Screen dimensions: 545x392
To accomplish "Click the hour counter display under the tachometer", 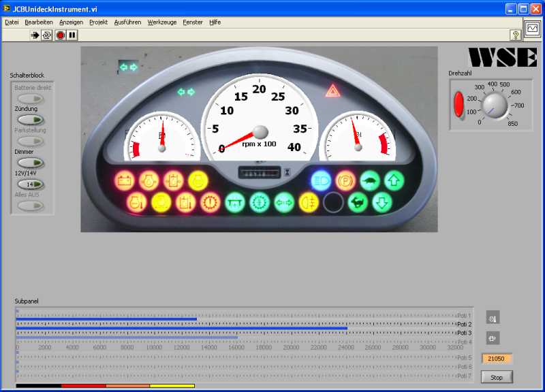I will pos(260,173).
